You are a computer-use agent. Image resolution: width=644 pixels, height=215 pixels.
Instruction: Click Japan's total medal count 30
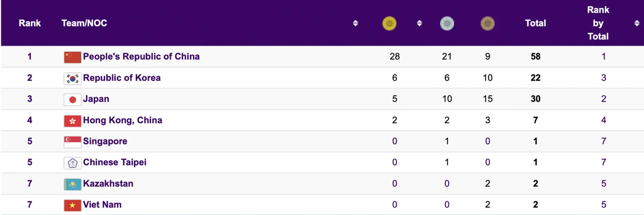click(535, 99)
